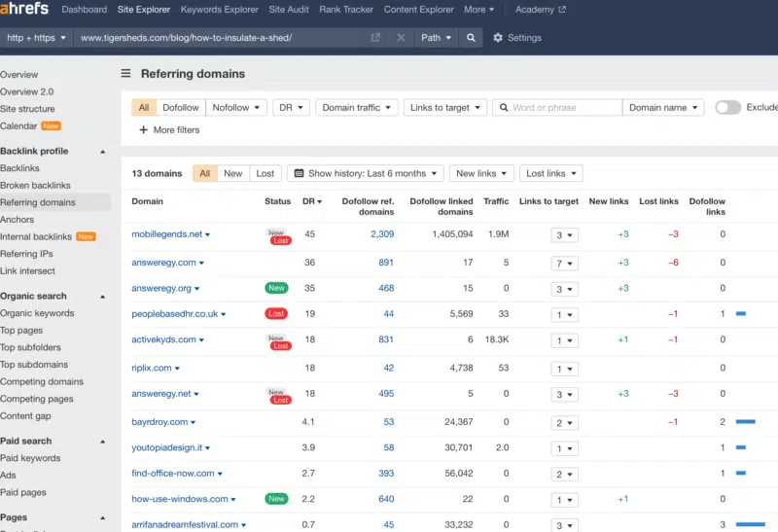This screenshot has width=778, height=532.
Task: Open Broken backlinks in the sidebar
Action: click(x=35, y=185)
